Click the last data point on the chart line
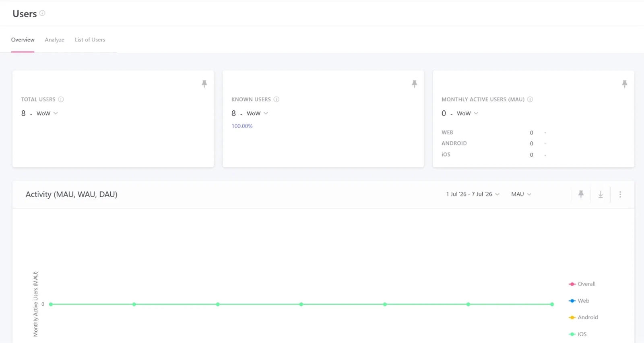The image size is (644, 343). (552, 304)
